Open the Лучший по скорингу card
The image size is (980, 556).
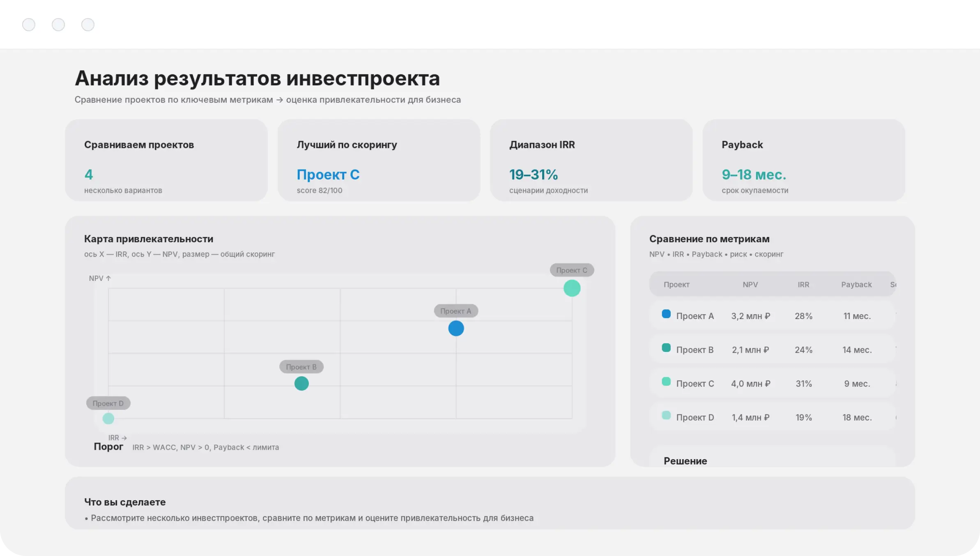click(x=379, y=160)
